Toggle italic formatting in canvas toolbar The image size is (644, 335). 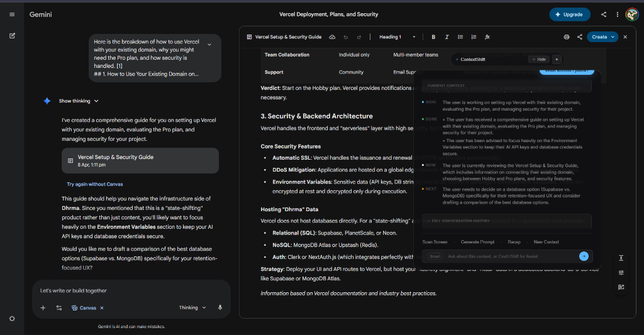pyautogui.click(x=447, y=37)
